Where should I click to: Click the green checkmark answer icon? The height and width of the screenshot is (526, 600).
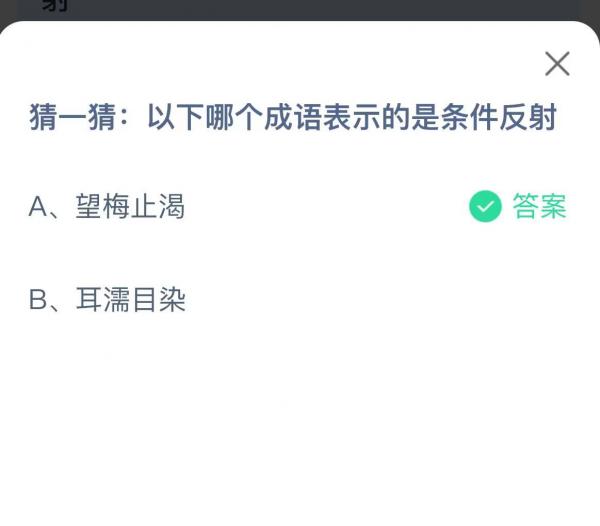tap(485, 206)
